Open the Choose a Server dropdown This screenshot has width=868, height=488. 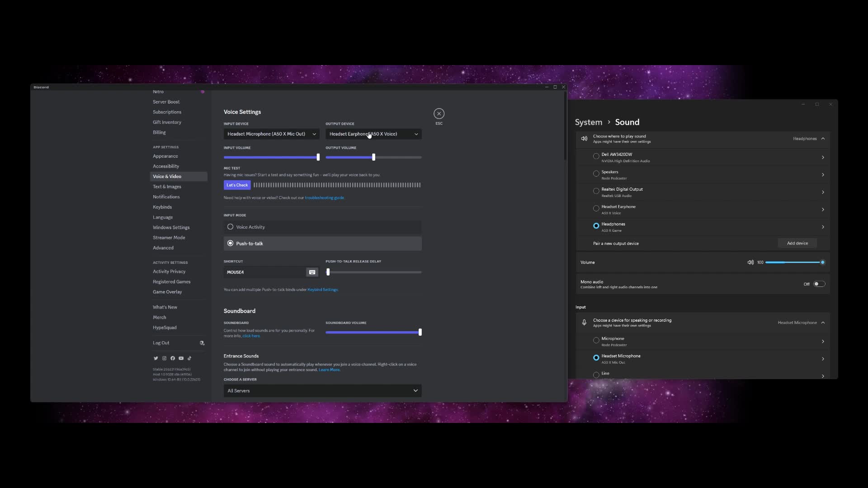click(322, 390)
